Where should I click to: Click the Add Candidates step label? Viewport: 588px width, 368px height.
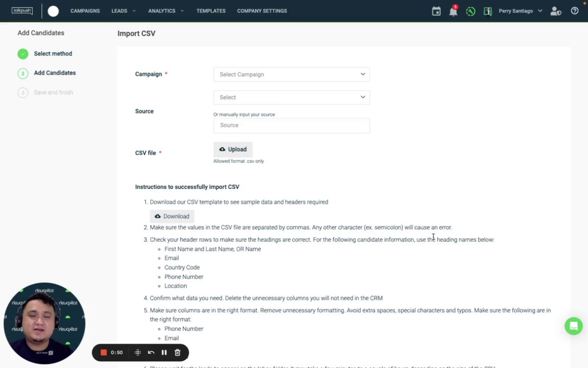(x=55, y=73)
